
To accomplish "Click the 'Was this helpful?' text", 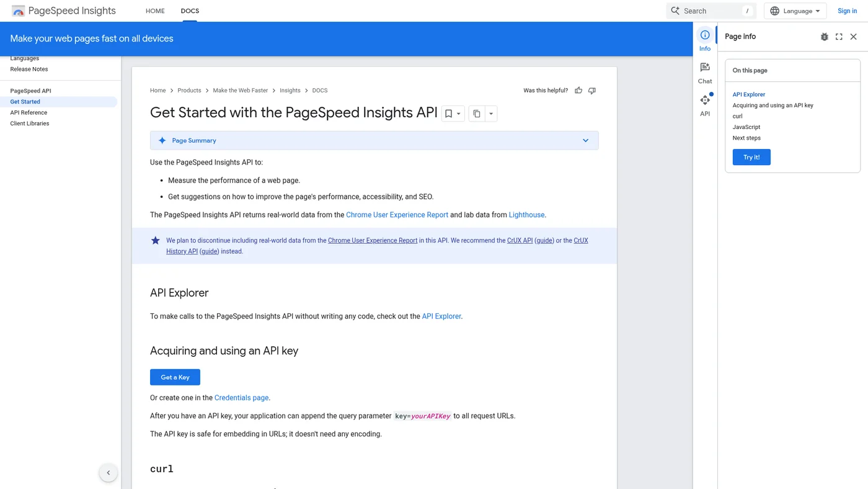I will 546,91.
